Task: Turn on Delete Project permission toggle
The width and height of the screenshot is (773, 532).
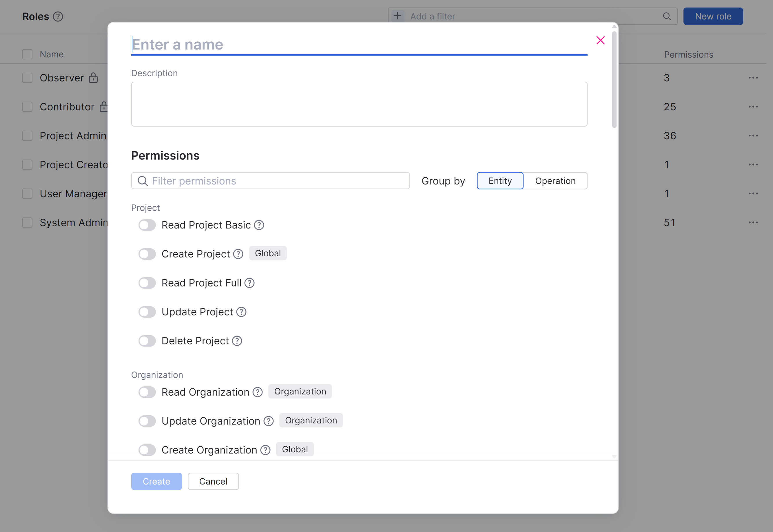Action: point(147,341)
